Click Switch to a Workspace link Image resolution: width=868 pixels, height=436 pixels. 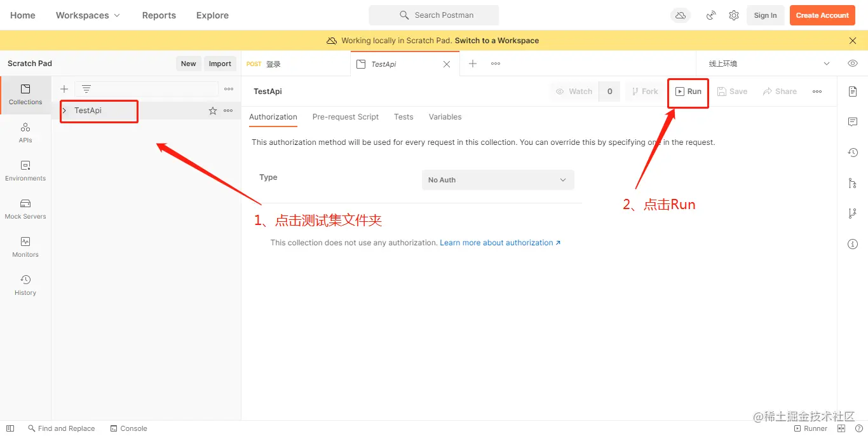point(497,41)
